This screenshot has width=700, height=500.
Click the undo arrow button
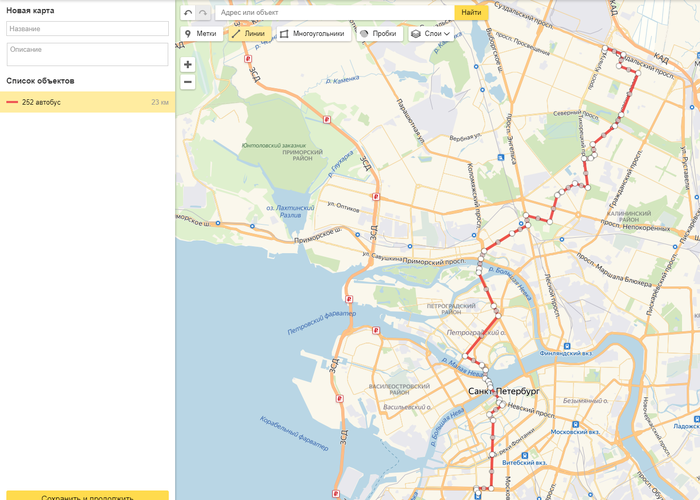point(188,13)
